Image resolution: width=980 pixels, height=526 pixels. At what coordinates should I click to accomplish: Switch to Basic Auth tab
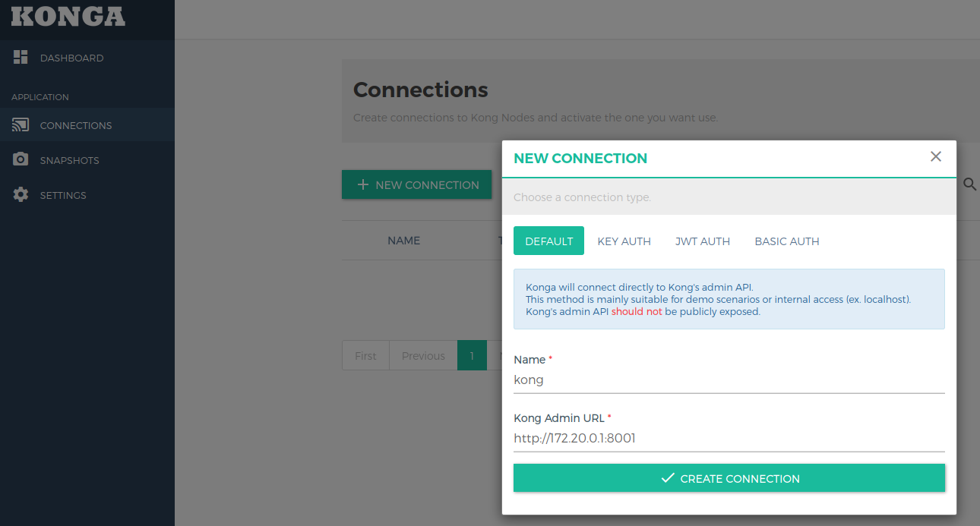787,241
